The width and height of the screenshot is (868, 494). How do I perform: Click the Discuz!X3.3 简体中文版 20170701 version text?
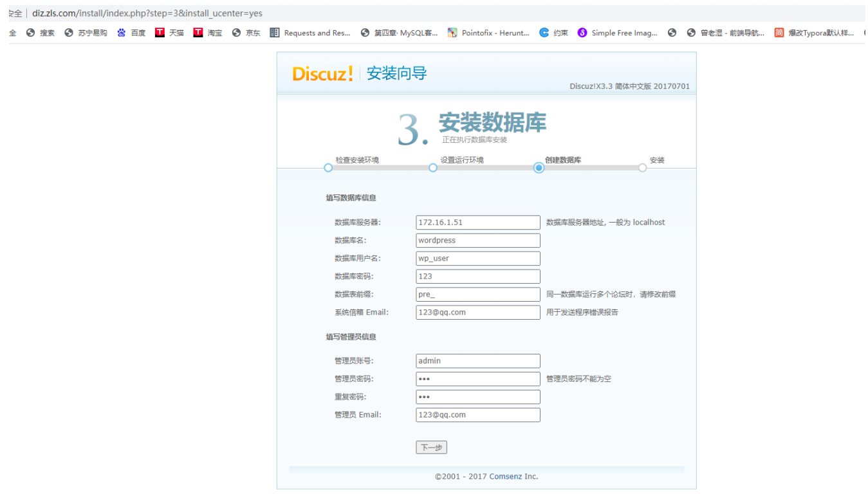630,86
